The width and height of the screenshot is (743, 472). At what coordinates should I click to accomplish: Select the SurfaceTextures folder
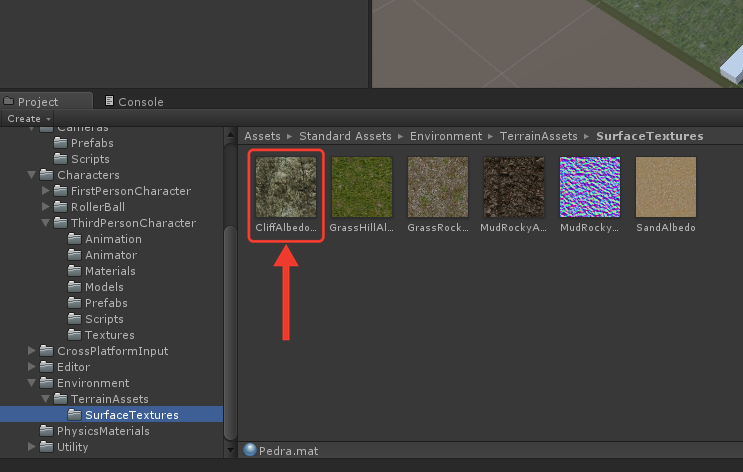[111, 415]
